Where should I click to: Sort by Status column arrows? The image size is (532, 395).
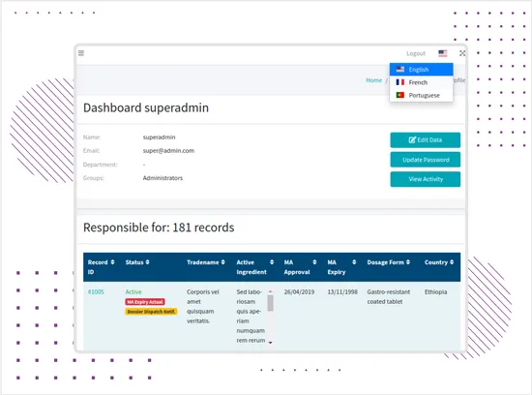click(148, 262)
